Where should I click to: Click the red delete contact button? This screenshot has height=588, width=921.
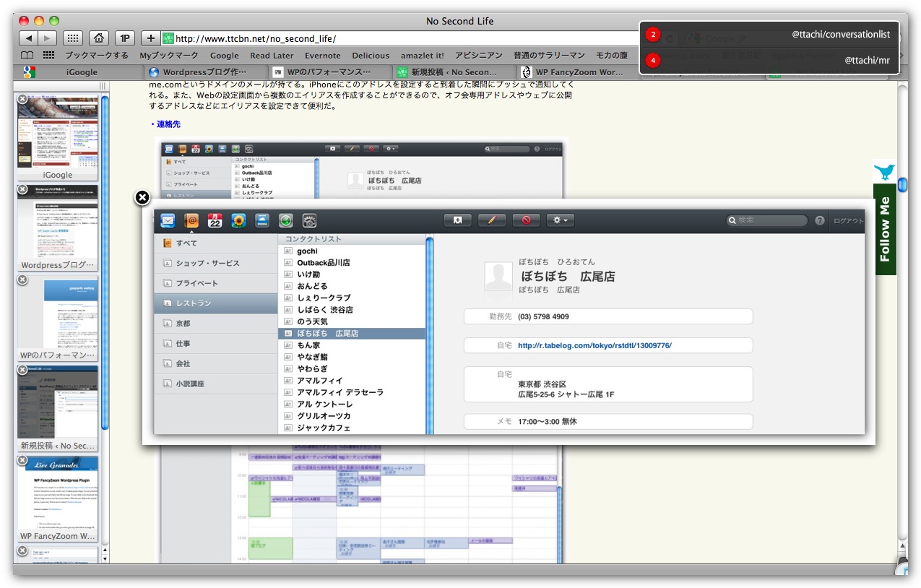click(x=526, y=220)
